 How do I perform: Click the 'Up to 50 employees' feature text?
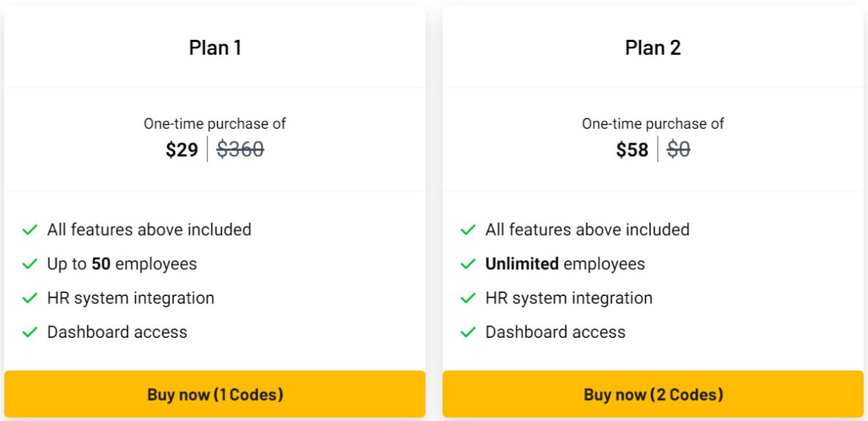(122, 263)
